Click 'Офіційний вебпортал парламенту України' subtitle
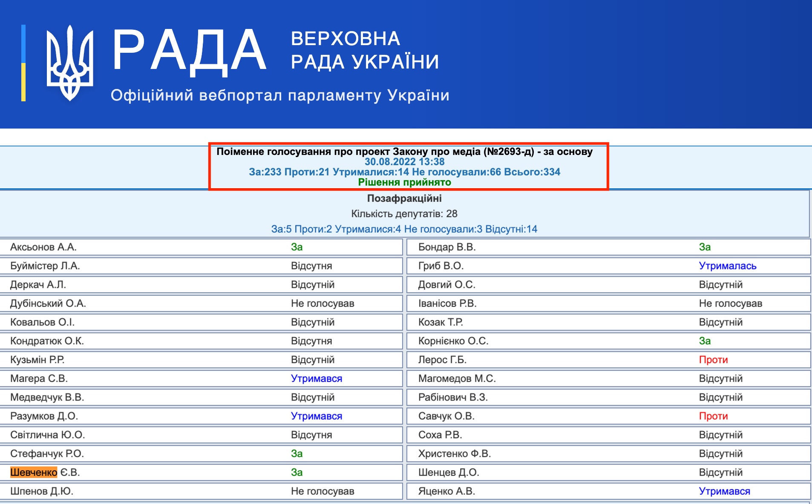This screenshot has height=504, width=812. [x=280, y=95]
